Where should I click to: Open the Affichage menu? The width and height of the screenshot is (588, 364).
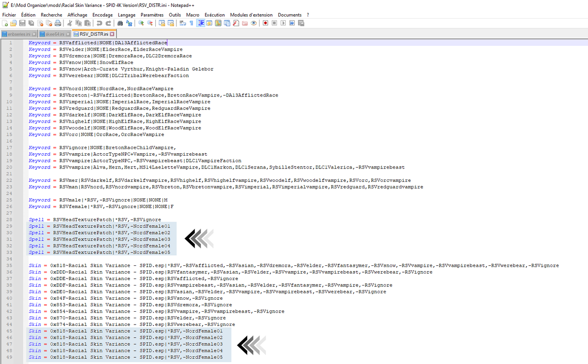point(77,15)
